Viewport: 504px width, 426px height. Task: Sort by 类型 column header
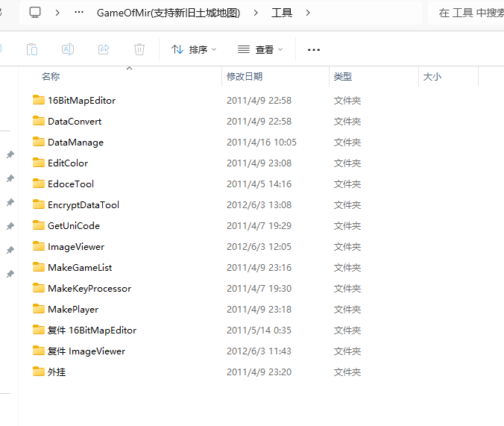pos(343,77)
